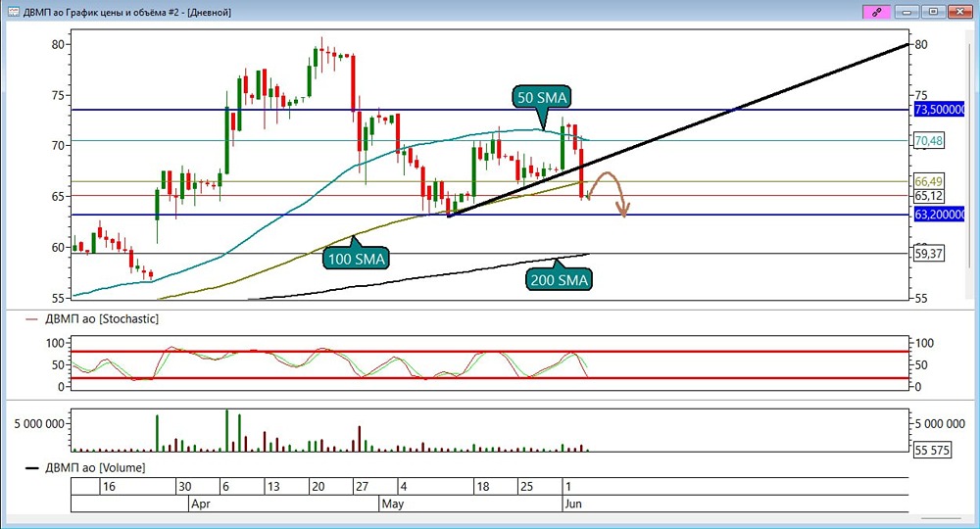The image size is (980, 529).
Task: Click the 63,200000 blue support level label
Action: (x=940, y=215)
